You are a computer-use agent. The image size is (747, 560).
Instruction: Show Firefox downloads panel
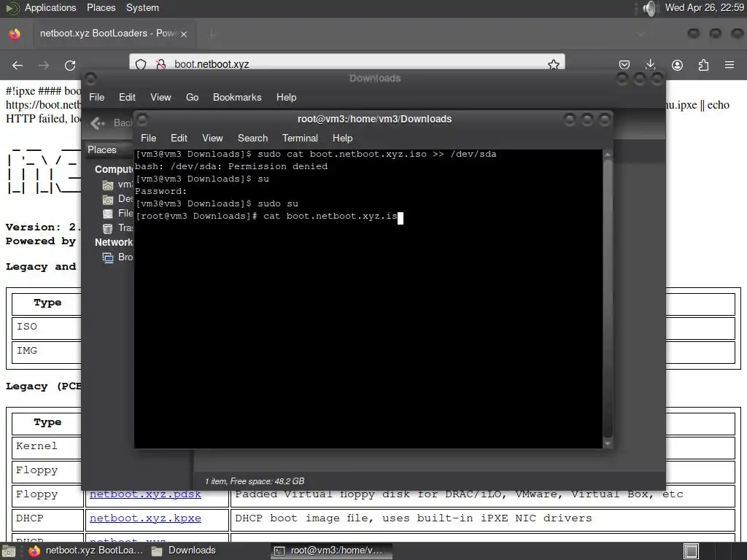650,65
